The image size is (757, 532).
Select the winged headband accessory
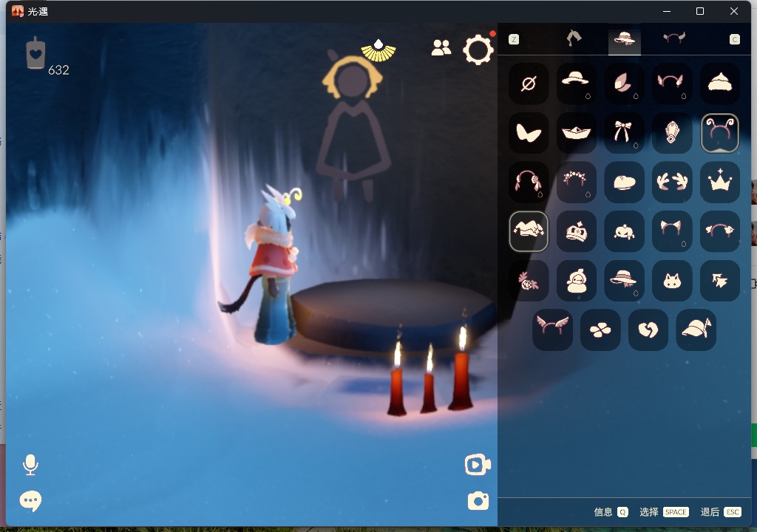pos(552,330)
